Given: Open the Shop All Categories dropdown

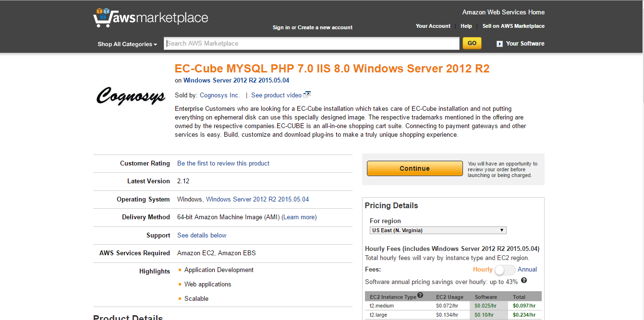Looking at the screenshot, I should pos(127,44).
